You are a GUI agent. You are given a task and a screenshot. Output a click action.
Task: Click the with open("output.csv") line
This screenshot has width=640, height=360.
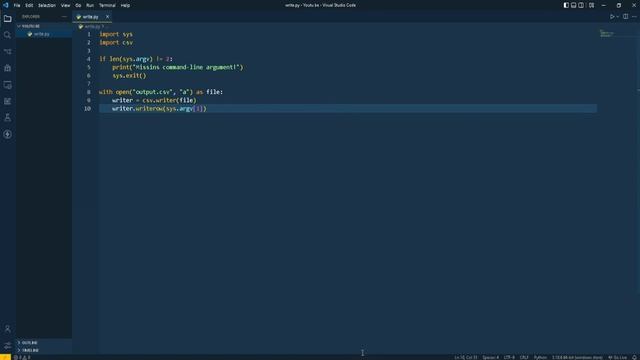pos(161,92)
